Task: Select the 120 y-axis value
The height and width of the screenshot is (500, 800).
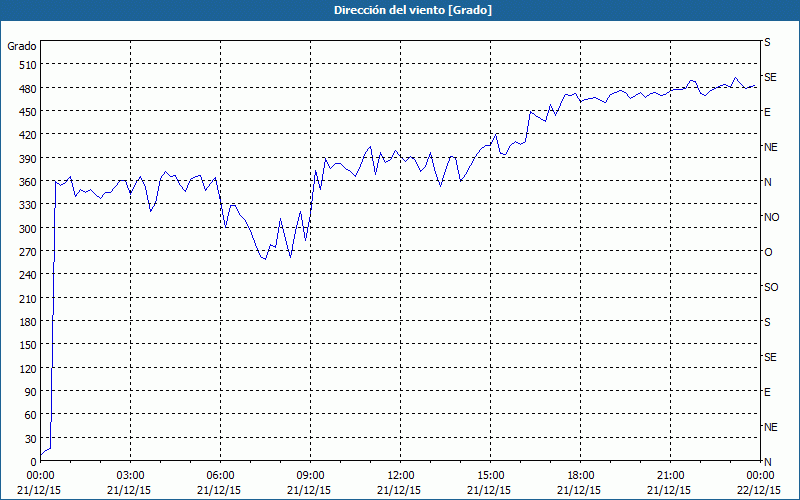Action: [x=29, y=368]
